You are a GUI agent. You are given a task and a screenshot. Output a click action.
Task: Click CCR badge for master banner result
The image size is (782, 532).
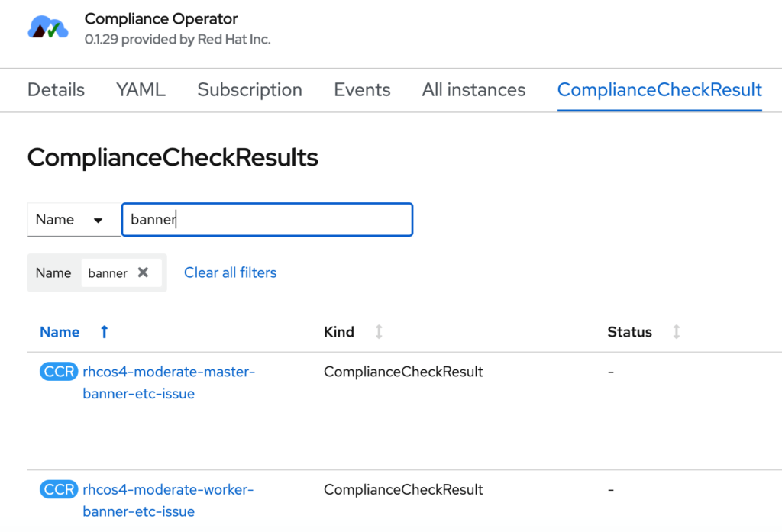pyautogui.click(x=59, y=372)
